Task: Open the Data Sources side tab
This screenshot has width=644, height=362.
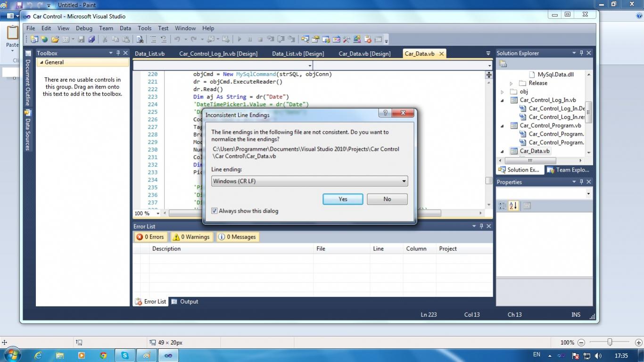Action: (28, 131)
